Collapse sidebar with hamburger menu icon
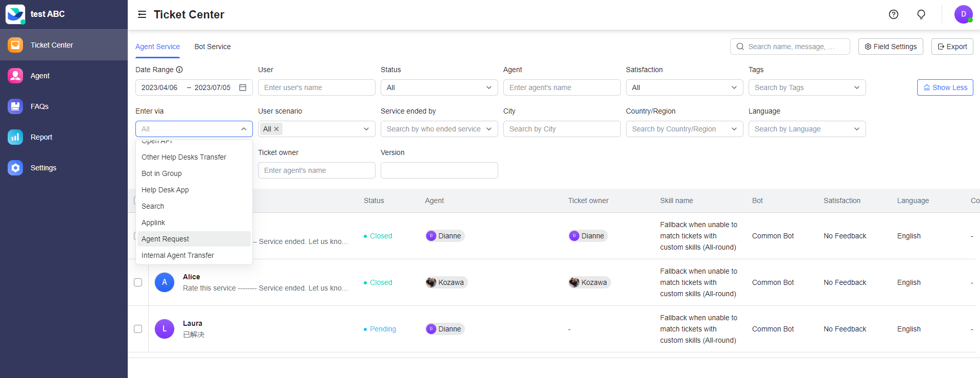The width and height of the screenshot is (980, 378). pyautogui.click(x=142, y=14)
